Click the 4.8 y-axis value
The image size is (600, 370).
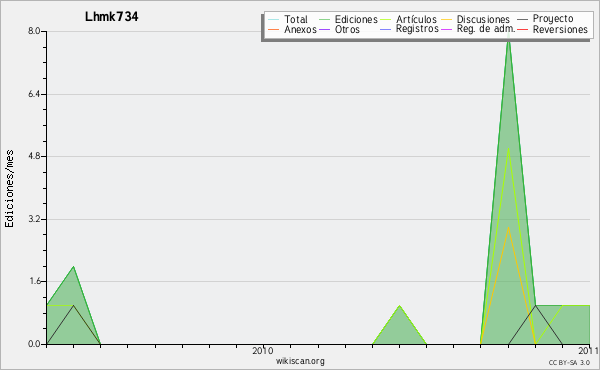click(34, 156)
